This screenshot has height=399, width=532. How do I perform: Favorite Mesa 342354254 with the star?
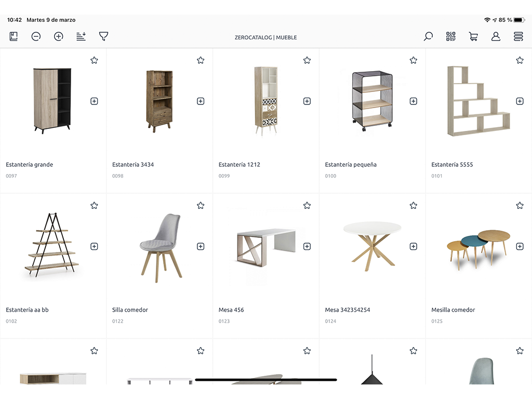(x=413, y=206)
